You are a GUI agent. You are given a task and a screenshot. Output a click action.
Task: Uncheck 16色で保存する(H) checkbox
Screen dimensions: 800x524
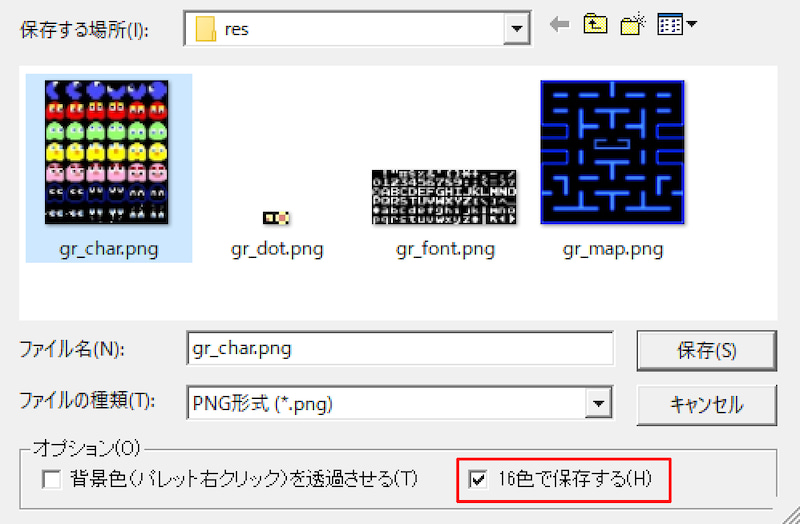478,479
